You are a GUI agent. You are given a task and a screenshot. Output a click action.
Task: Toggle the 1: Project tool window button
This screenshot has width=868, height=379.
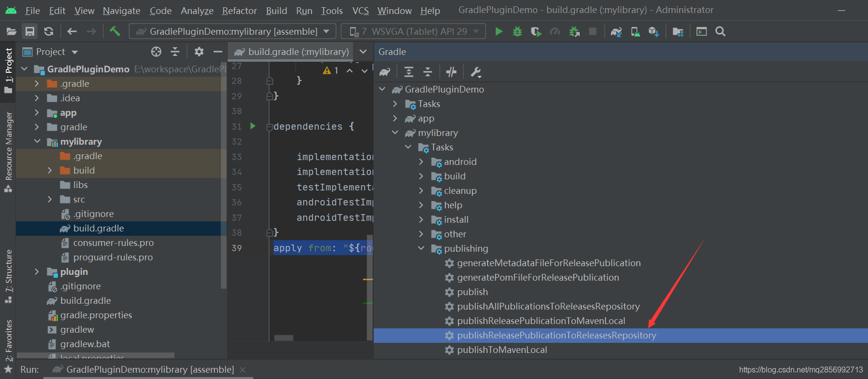(x=8, y=72)
